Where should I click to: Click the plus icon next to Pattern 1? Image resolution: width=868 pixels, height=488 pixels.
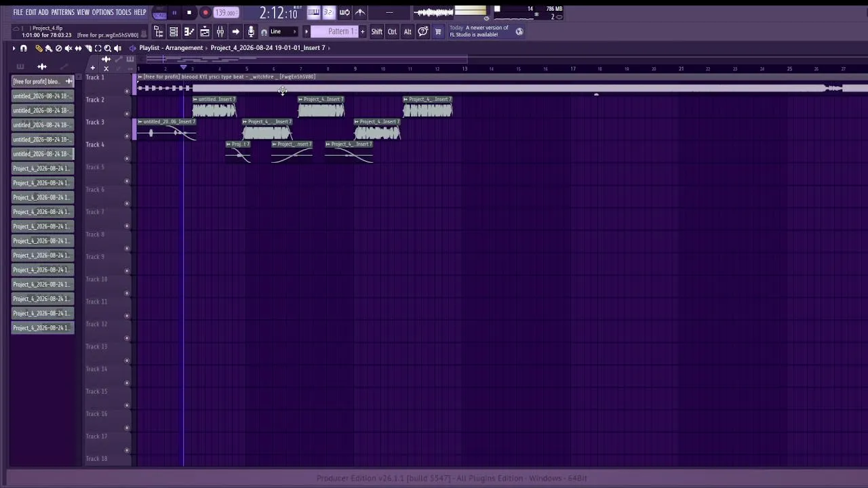point(362,32)
